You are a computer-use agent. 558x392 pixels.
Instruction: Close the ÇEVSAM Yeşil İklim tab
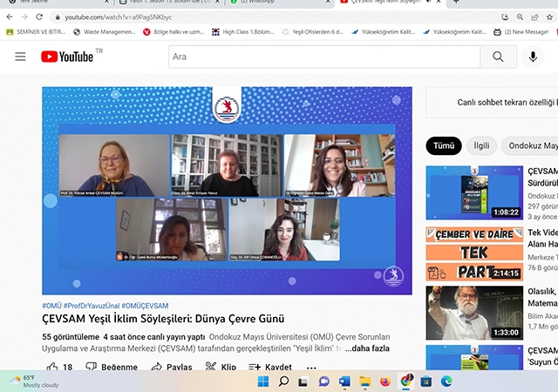coord(439,2)
